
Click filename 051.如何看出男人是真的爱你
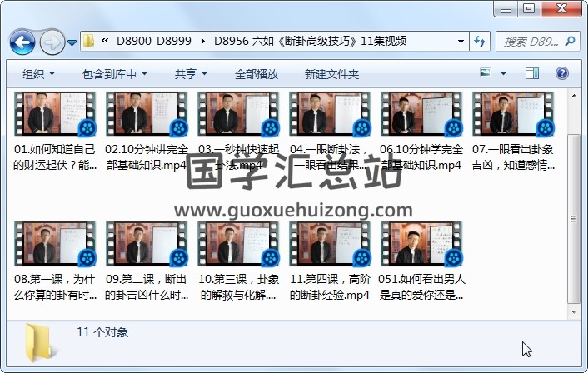pyautogui.click(x=421, y=286)
